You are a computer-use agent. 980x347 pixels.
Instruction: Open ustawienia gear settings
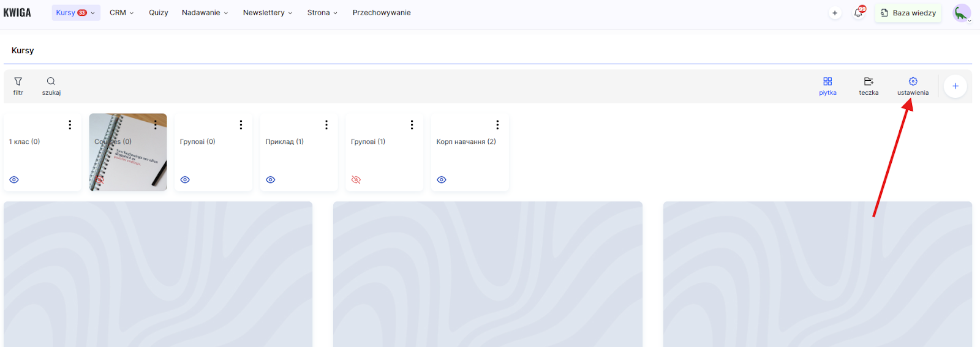click(913, 81)
